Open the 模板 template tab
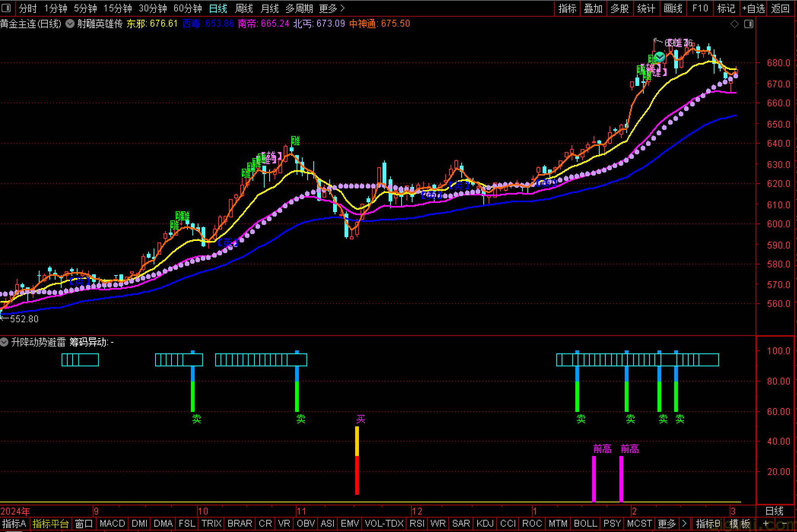The height and width of the screenshot is (532, 797). click(x=740, y=524)
